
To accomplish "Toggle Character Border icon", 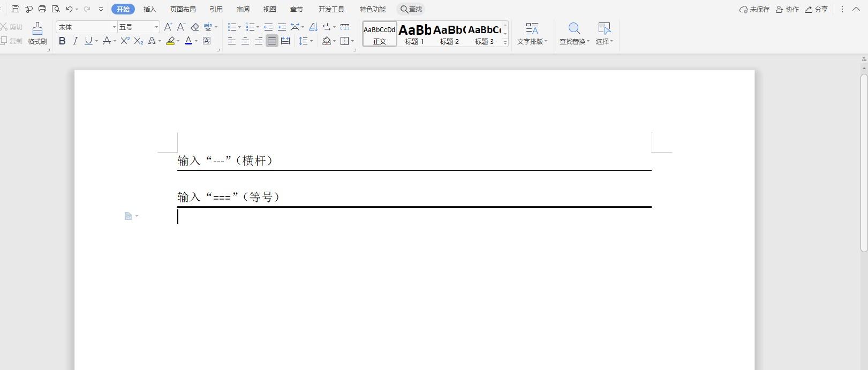I will (207, 41).
